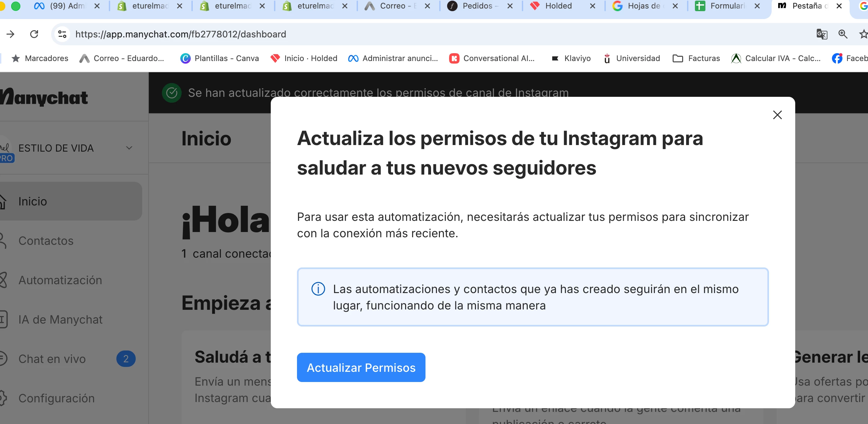Screen dimensions: 868x424
Task: Open the Facturas bookmarks folder
Action: 696,58
